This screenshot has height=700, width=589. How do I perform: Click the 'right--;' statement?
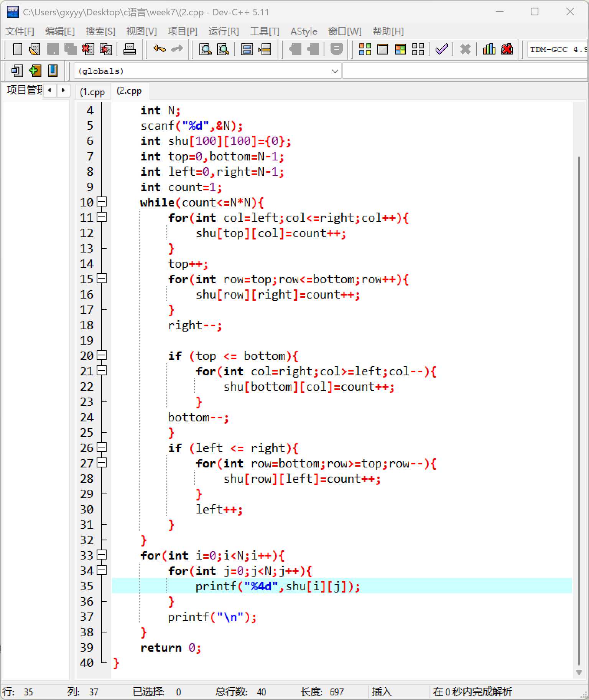pos(195,325)
